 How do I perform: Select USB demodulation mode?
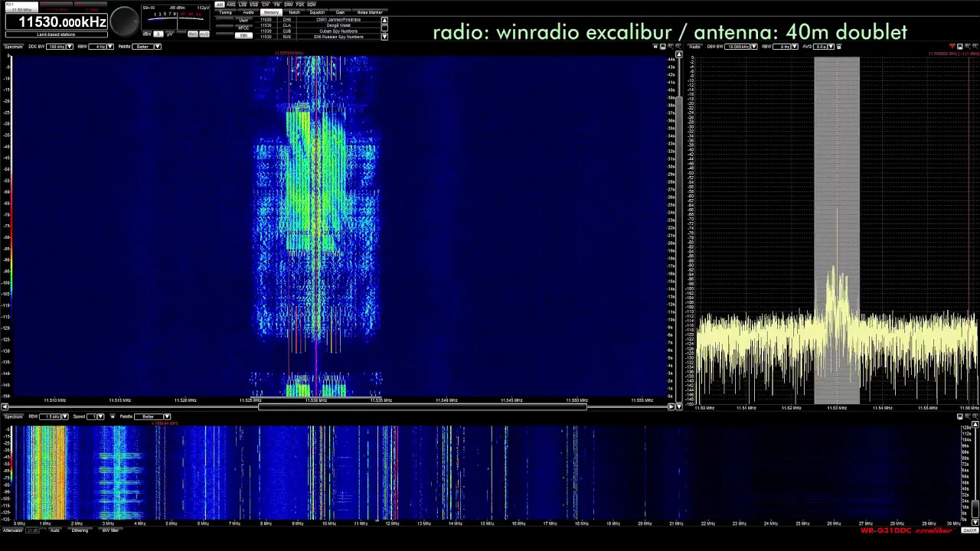click(253, 4)
